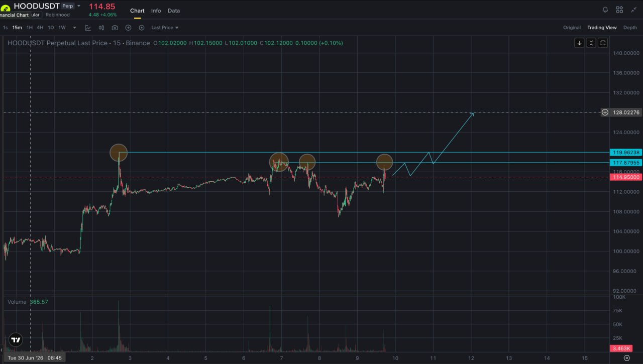The height and width of the screenshot is (364, 643).
Task: Select the Depth chart view
Action: coord(630,28)
